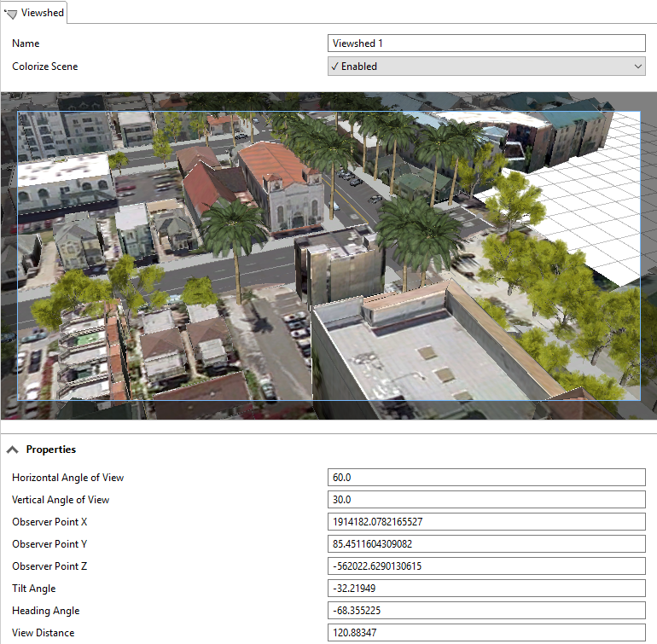Click the Horizontal Angle of View label

[x=68, y=477]
